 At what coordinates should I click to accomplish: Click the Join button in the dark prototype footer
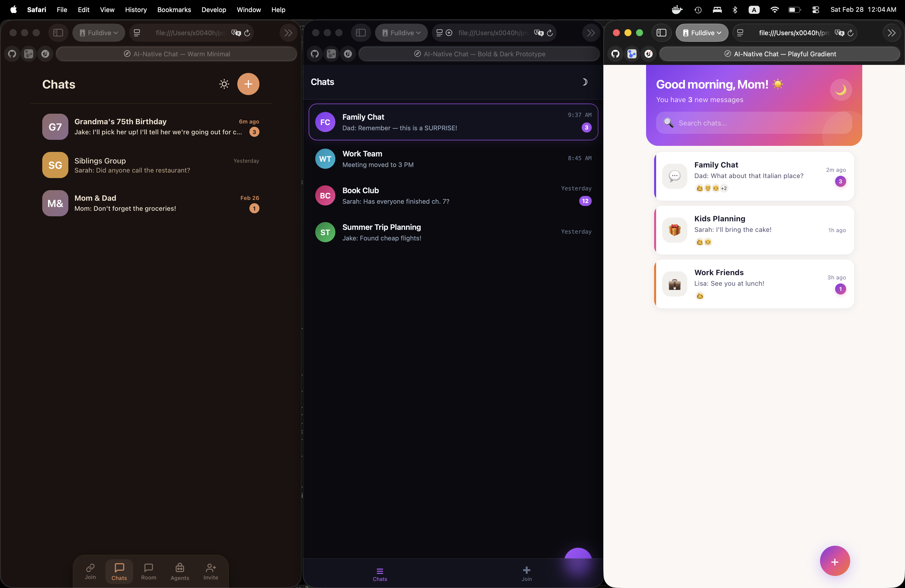pos(526,574)
